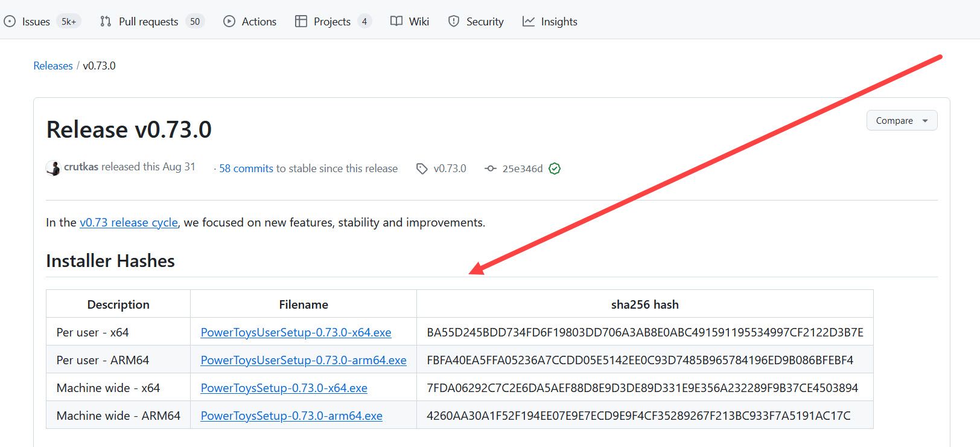Open commit 25e346d hash link
980x447 pixels.
(x=522, y=169)
